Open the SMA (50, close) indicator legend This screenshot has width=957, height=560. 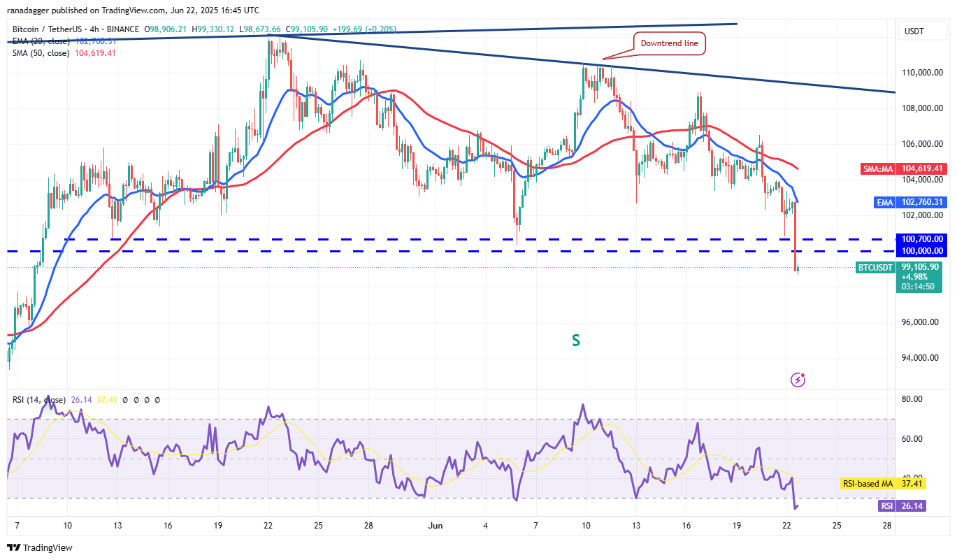point(40,52)
